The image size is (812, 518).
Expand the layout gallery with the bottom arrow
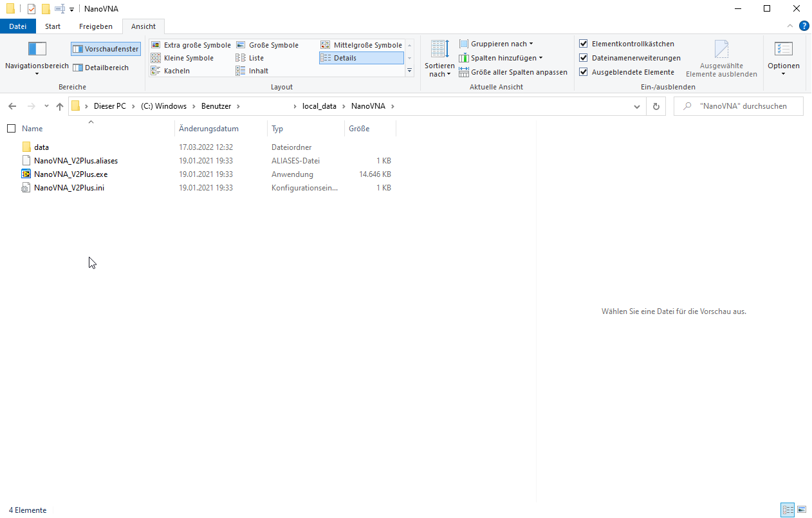tap(409, 71)
